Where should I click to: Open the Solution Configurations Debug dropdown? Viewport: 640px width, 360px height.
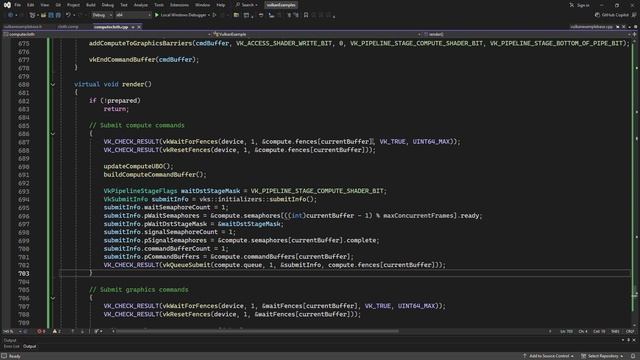coord(102,15)
